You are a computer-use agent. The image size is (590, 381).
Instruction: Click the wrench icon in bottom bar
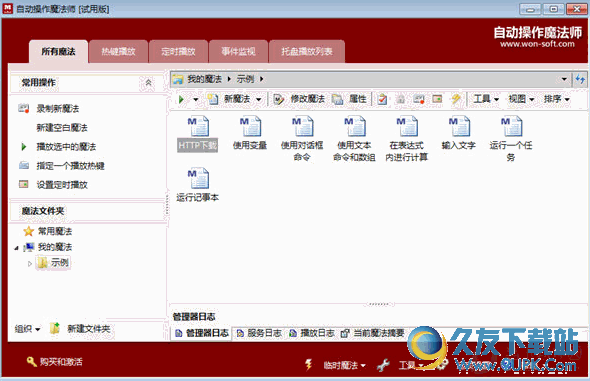(x=383, y=365)
